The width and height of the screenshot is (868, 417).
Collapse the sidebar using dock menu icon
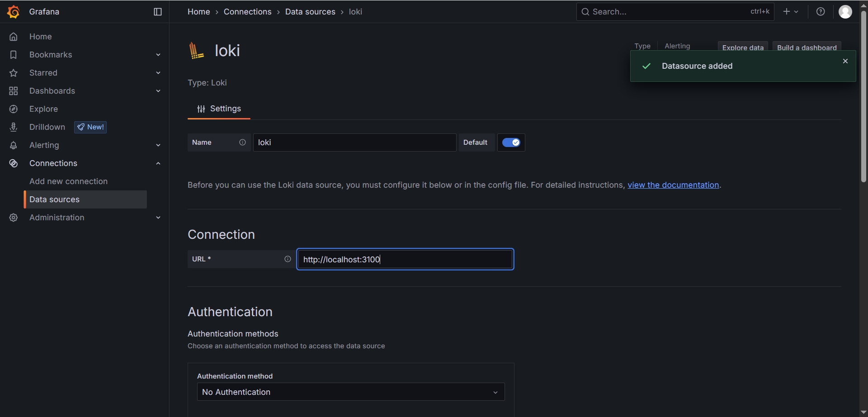point(158,12)
